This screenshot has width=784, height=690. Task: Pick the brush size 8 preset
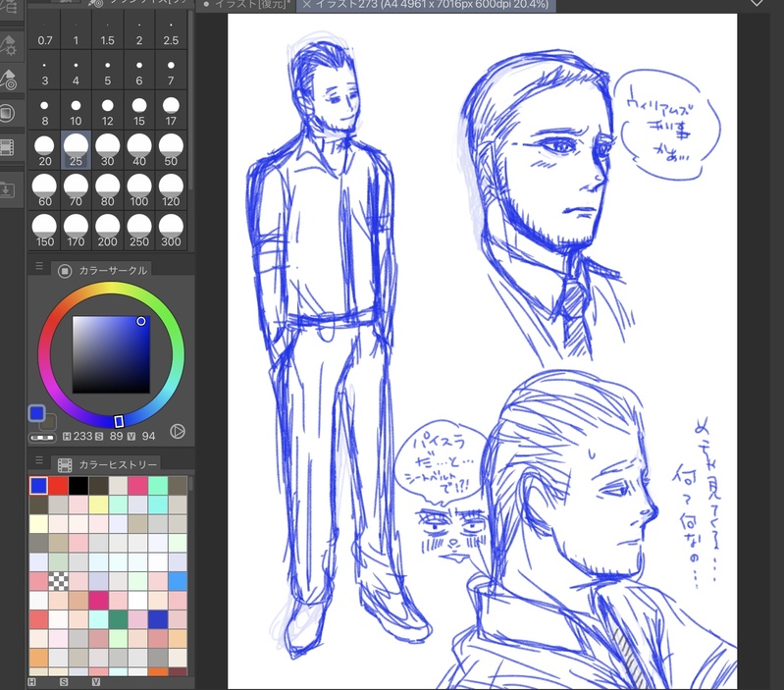[44, 111]
